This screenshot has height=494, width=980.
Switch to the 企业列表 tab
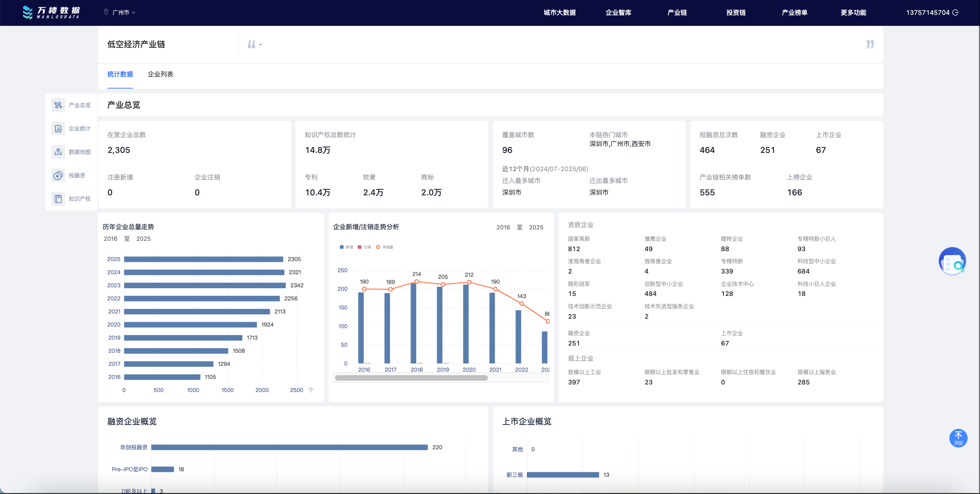[160, 74]
